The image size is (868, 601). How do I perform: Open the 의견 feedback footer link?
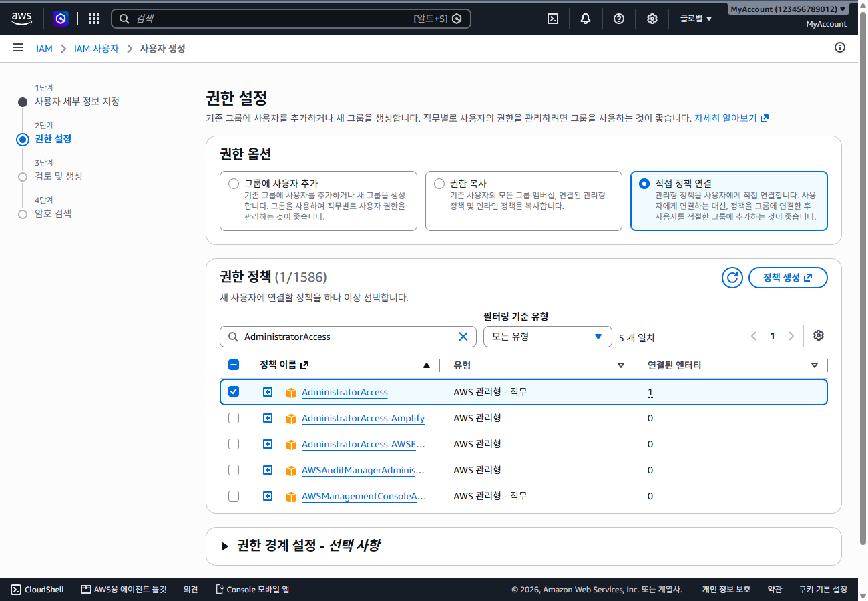coord(190,590)
